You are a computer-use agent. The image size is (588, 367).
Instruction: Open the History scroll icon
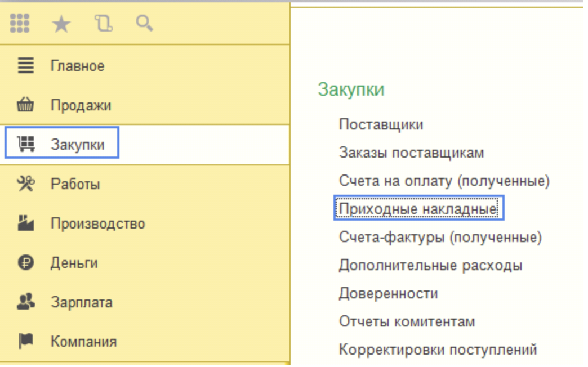(x=103, y=24)
